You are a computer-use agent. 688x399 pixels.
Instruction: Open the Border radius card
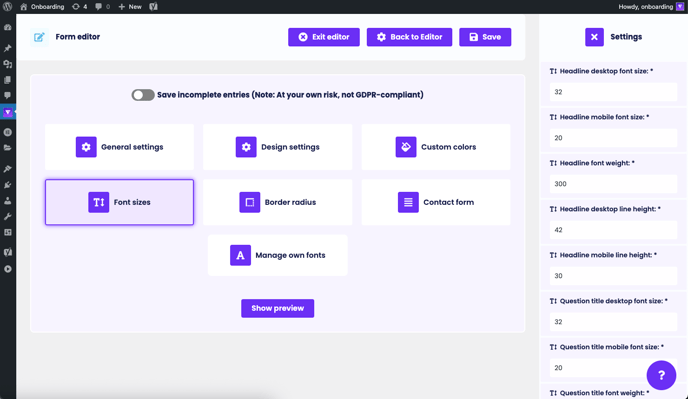click(277, 202)
